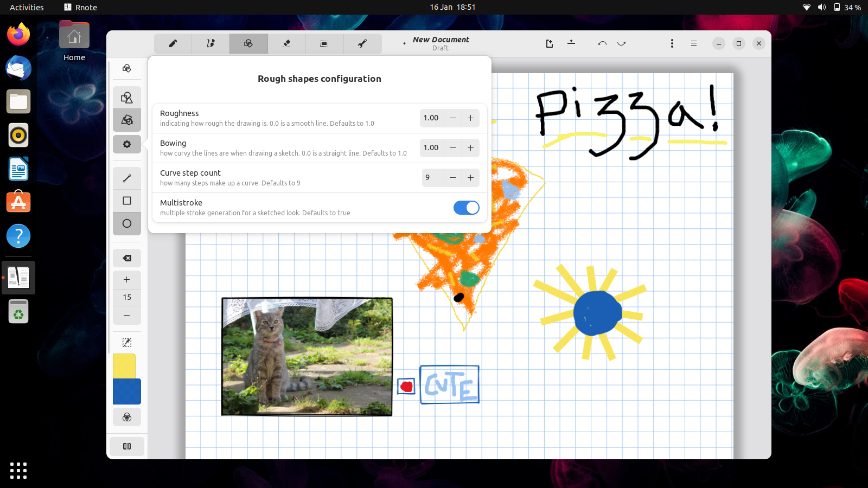Viewport: 868px width, 488px height.
Task: Open the three-dot menu in the header
Action: tap(672, 43)
